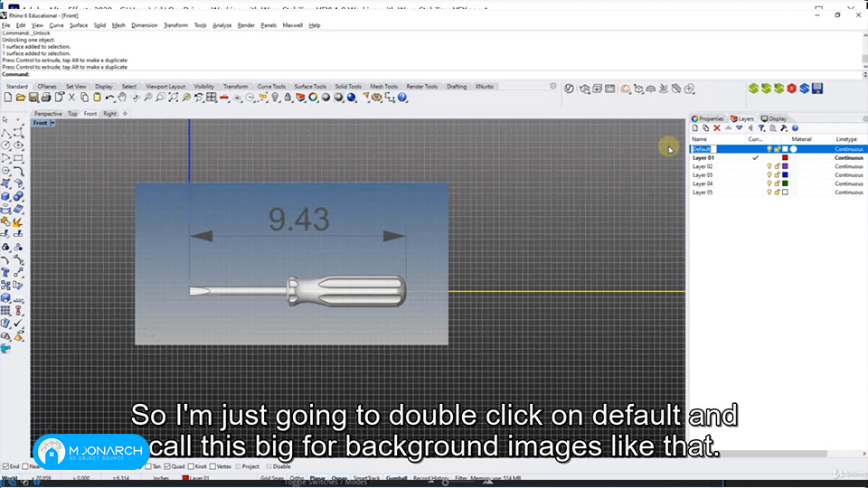
Task: Switch to the Perspective viewport tab
Action: pyautogui.click(x=48, y=114)
